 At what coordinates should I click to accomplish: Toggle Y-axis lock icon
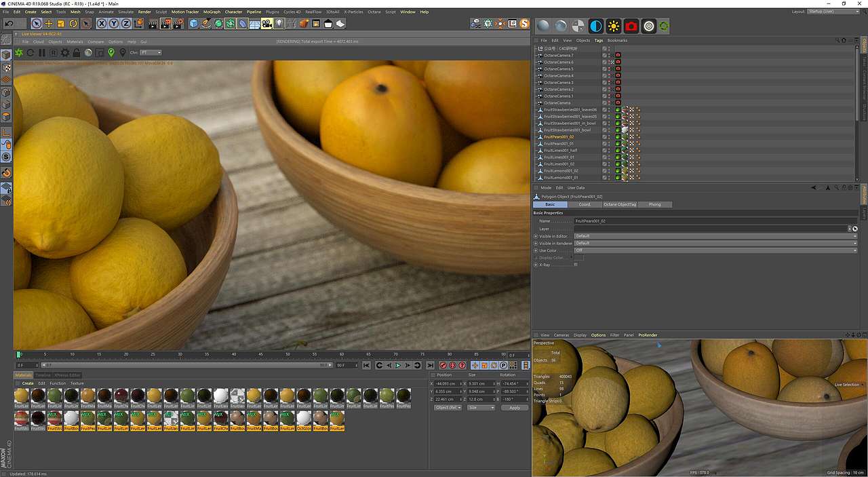(x=113, y=23)
